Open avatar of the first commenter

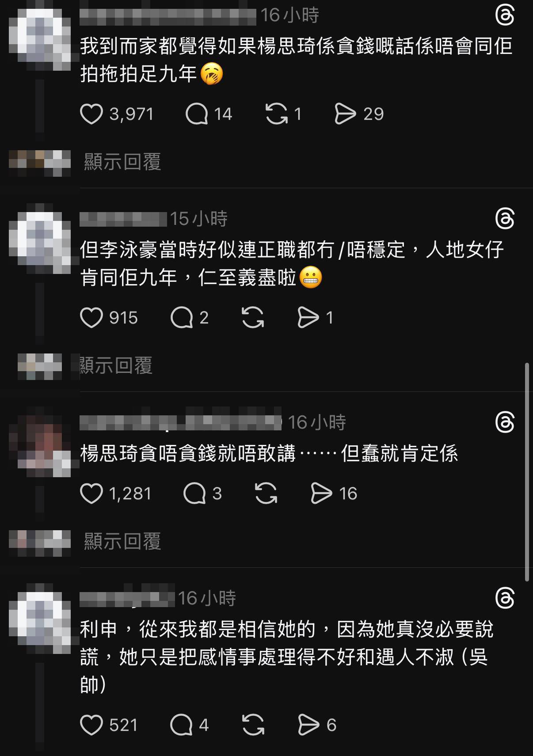coord(40,40)
